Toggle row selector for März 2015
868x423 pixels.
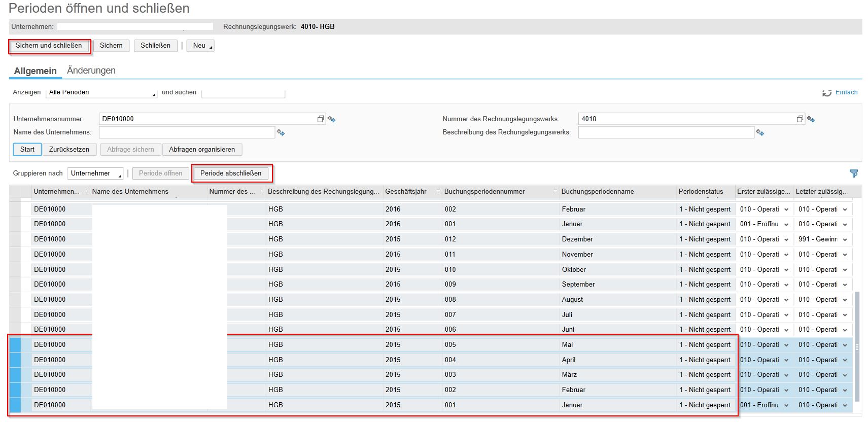point(15,375)
